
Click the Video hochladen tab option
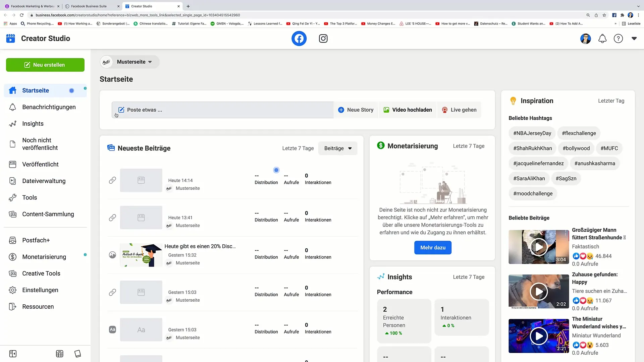(x=408, y=110)
